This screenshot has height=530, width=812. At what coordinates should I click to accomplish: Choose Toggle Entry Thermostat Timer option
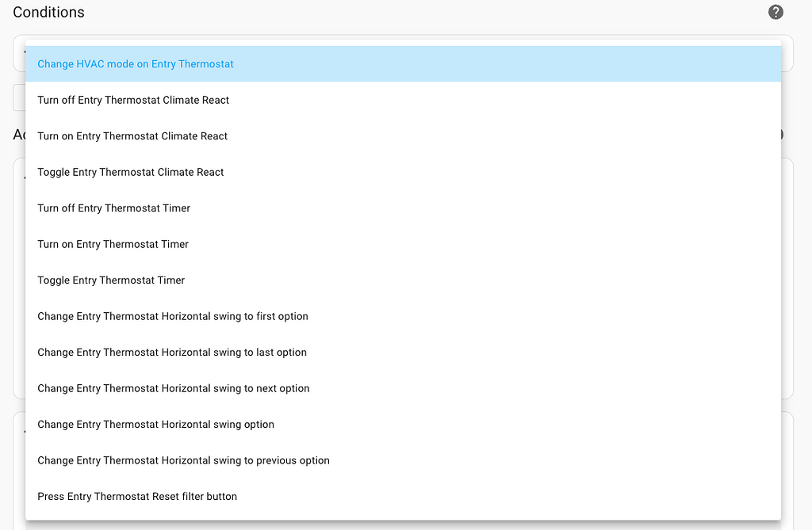(403, 280)
